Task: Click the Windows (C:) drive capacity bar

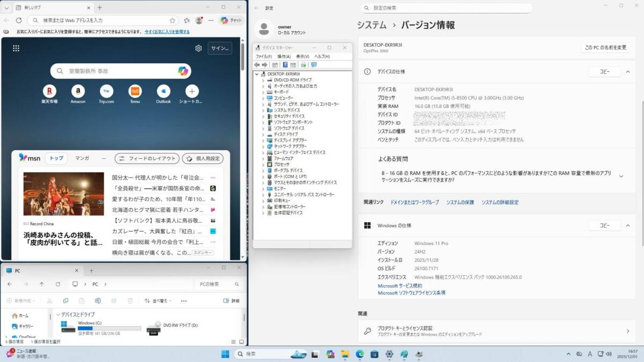Action: pyautogui.click(x=109, y=328)
